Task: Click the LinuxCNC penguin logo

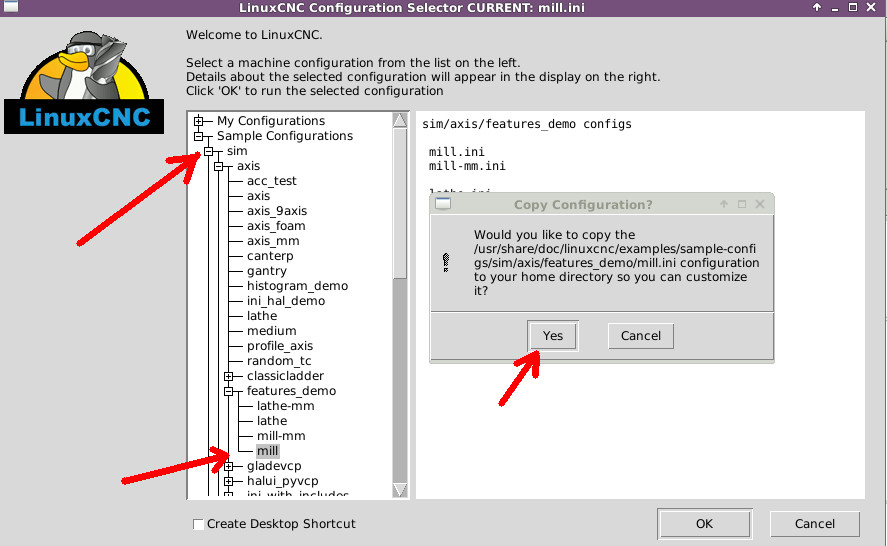Action: 84,83
